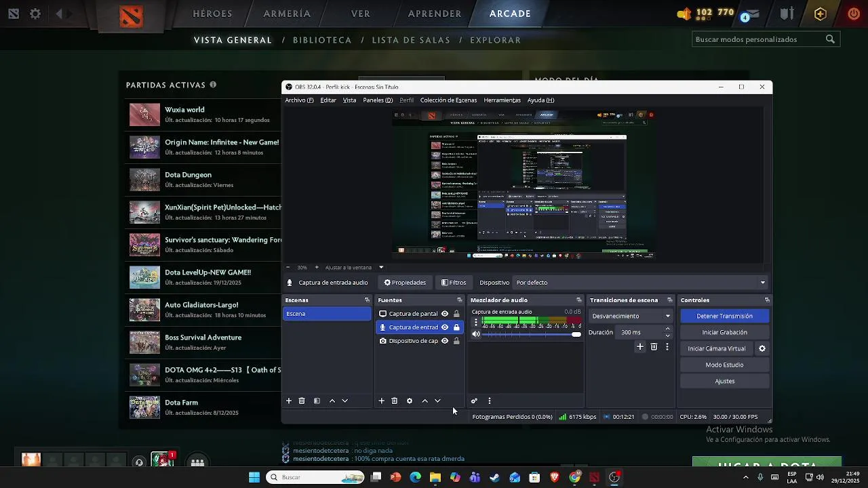Open advanced audio properties gears icon in mixer

pos(474,401)
